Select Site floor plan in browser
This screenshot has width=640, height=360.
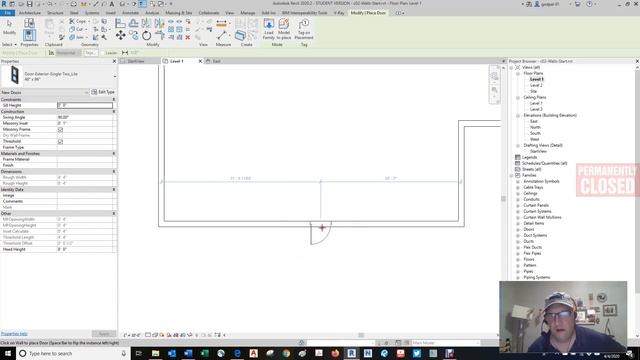(x=533, y=91)
